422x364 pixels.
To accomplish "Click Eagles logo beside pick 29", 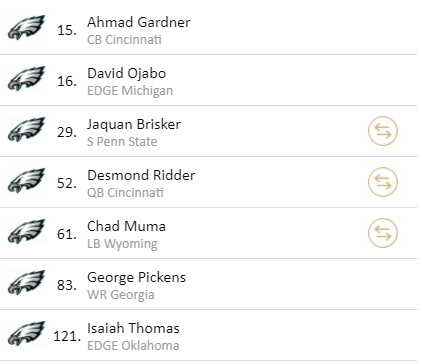I will (26, 129).
